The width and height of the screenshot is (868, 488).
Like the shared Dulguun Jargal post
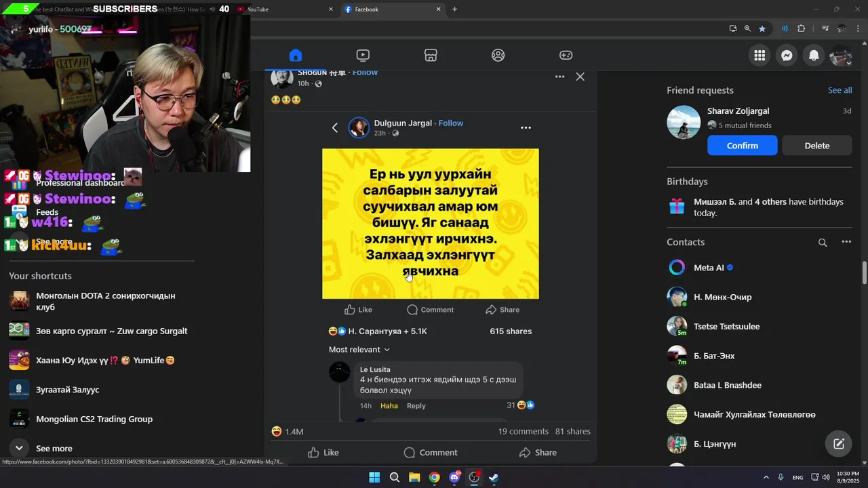(358, 310)
